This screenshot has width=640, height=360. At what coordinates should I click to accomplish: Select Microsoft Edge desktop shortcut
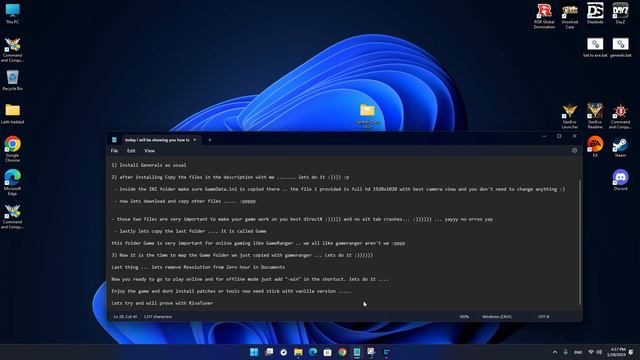[x=12, y=182]
